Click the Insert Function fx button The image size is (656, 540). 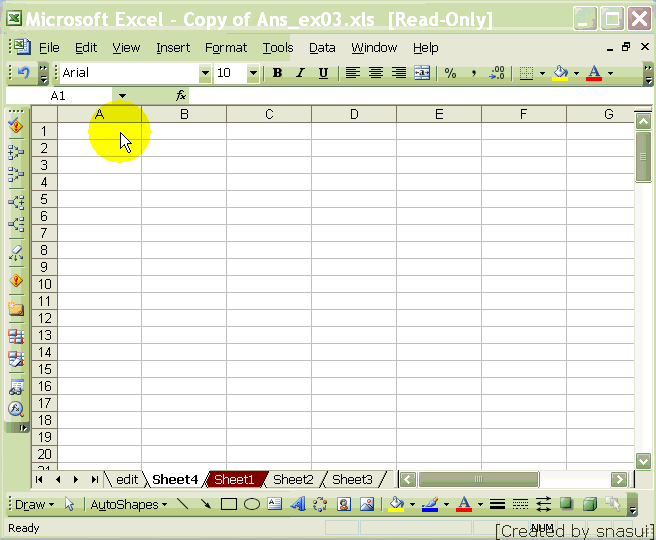point(181,96)
